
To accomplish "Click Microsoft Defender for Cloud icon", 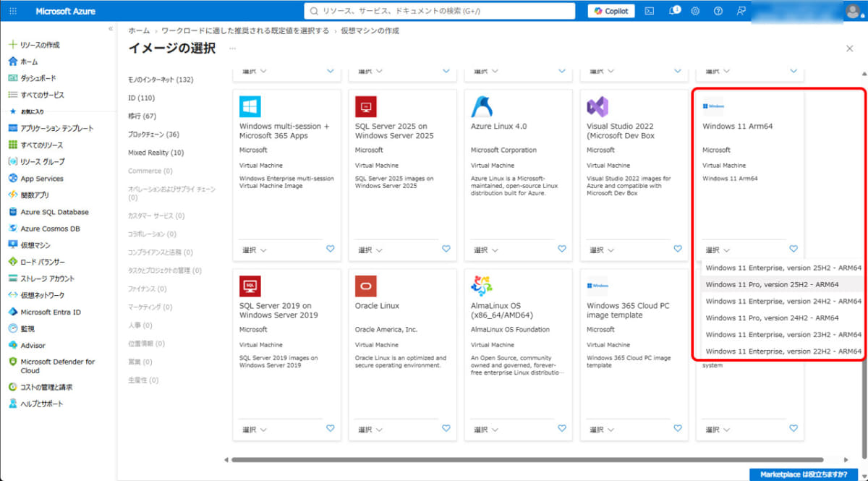I will [x=12, y=362].
